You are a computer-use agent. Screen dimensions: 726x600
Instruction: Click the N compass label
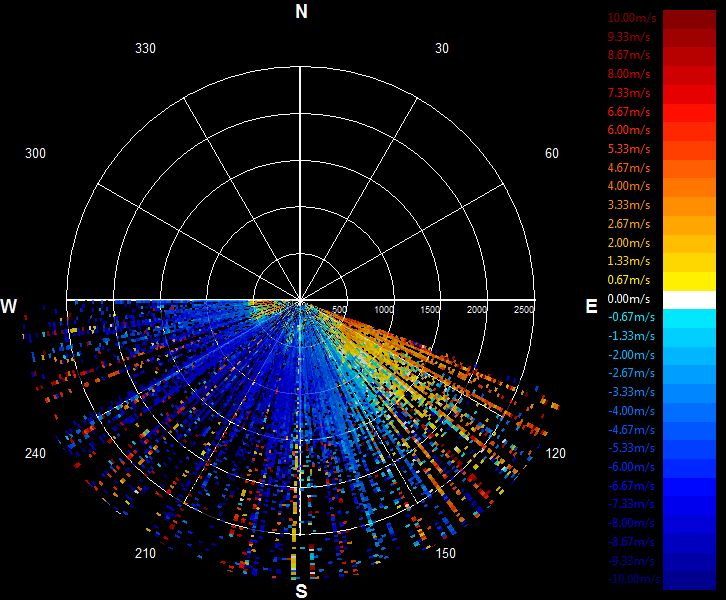pos(301,12)
